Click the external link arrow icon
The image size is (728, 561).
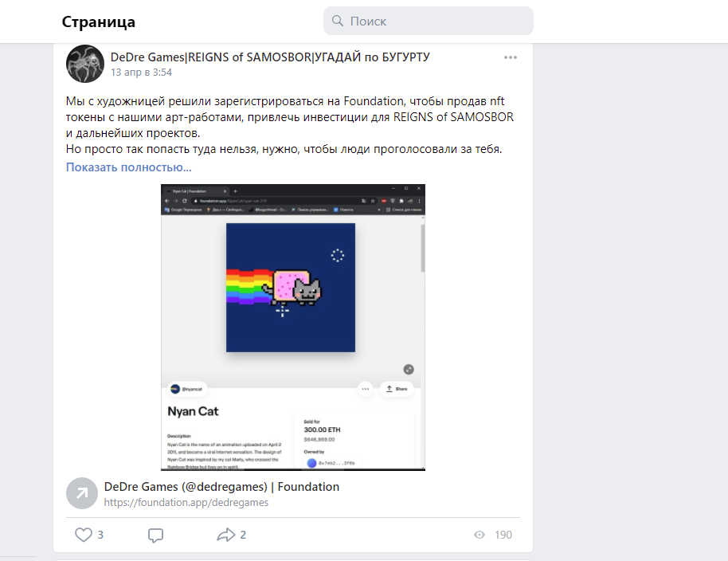click(x=82, y=493)
